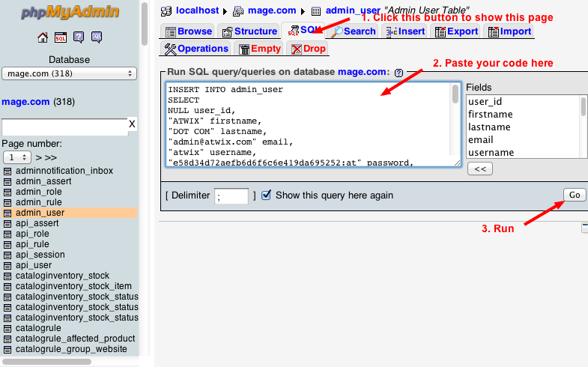Click table icon beside admin_role
Screen dimensions: 588x367
[x=7, y=192]
